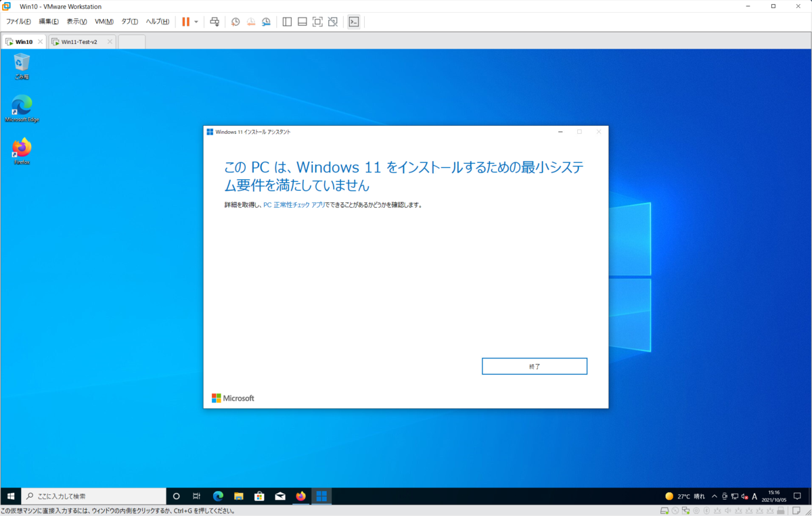Launch Edge from the guest taskbar
812x516 pixels.
tap(218, 496)
